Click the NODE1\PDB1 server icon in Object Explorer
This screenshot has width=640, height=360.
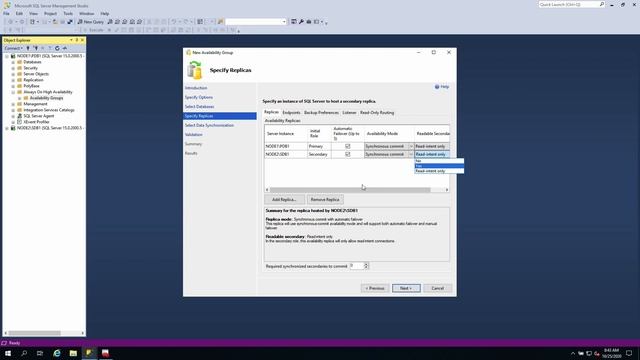13,56
